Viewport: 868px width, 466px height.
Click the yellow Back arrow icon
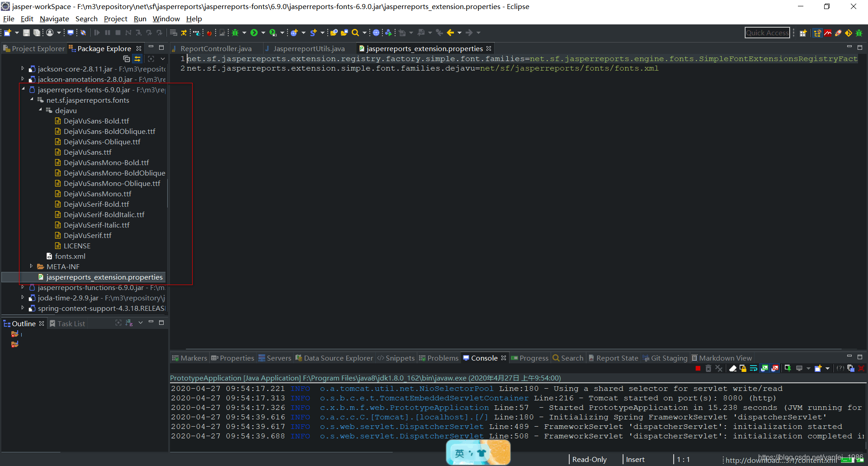click(x=450, y=33)
